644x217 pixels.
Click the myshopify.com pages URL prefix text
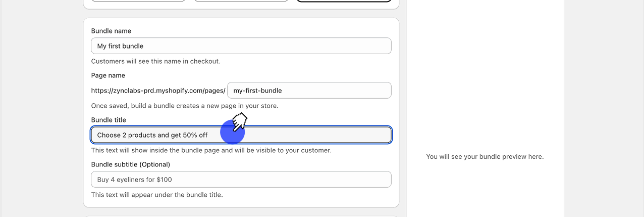coord(158,91)
